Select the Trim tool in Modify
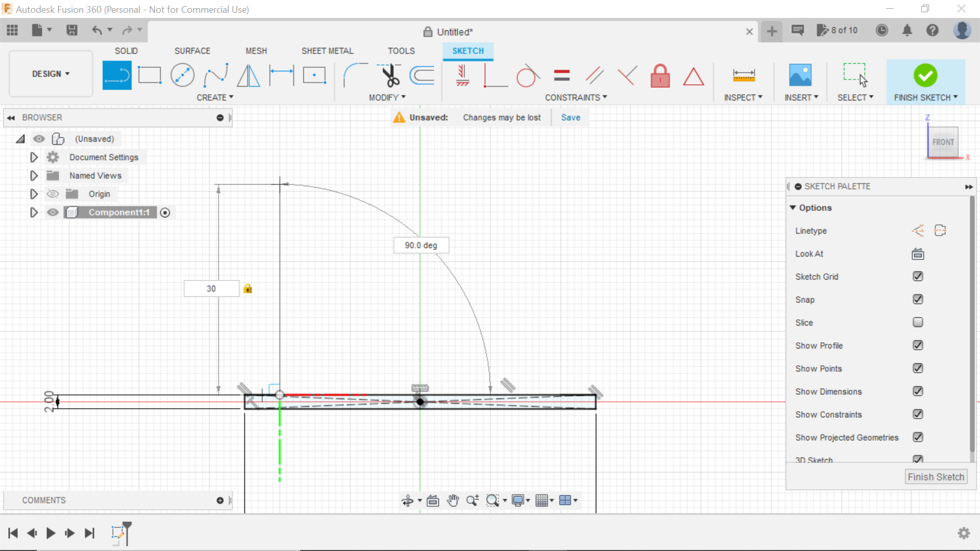Image resolution: width=980 pixels, height=551 pixels. [x=388, y=74]
